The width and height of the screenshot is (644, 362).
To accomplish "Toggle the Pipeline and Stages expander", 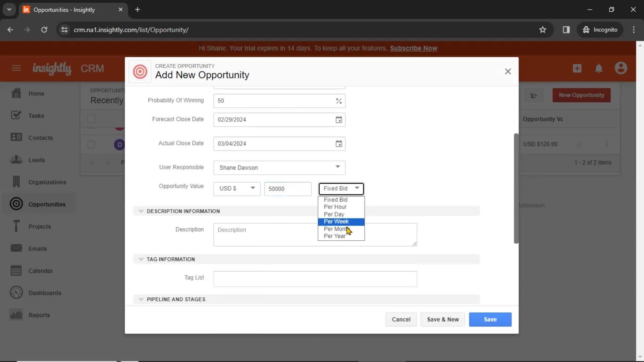I will pyautogui.click(x=141, y=300).
